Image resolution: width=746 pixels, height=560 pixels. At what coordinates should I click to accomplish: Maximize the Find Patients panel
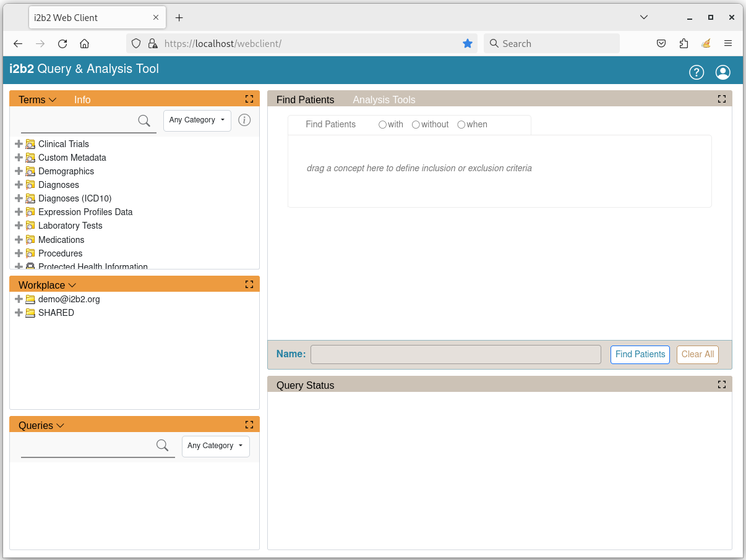pos(722,99)
